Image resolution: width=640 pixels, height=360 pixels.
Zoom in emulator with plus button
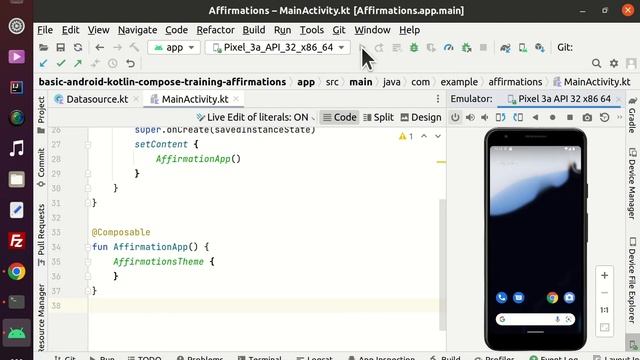604,276
